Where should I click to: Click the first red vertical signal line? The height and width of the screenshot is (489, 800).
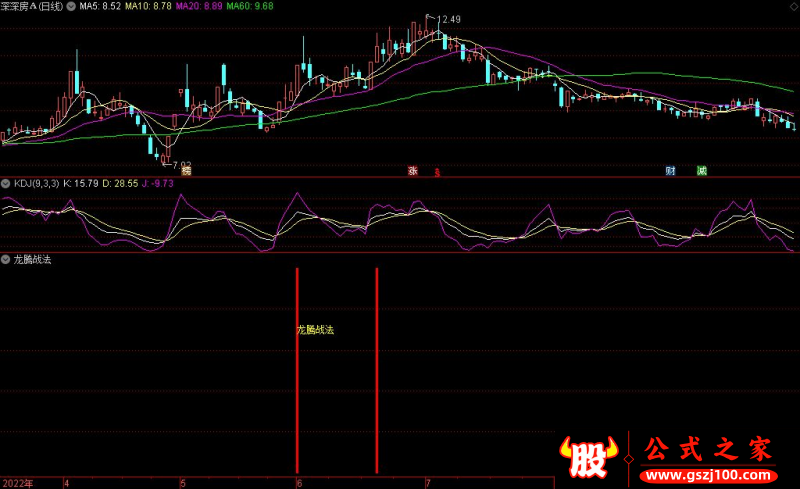297,370
